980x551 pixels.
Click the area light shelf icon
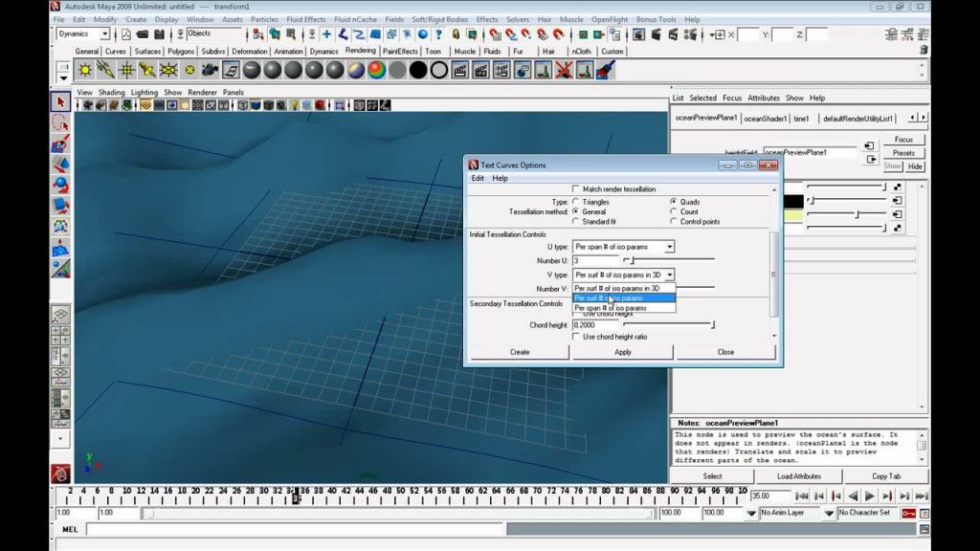(168, 70)
